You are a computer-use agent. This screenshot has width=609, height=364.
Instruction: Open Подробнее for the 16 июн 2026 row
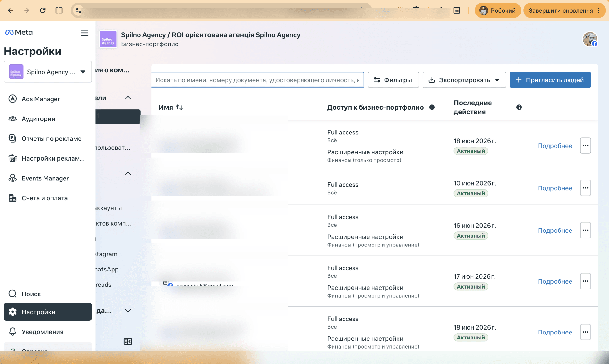[x=555, y=231]
